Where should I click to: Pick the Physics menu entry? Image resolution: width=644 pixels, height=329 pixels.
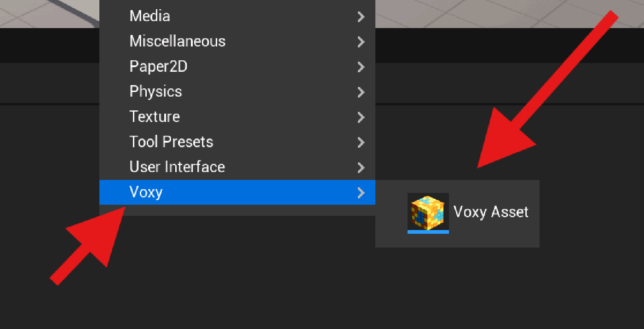pos(155,92)
